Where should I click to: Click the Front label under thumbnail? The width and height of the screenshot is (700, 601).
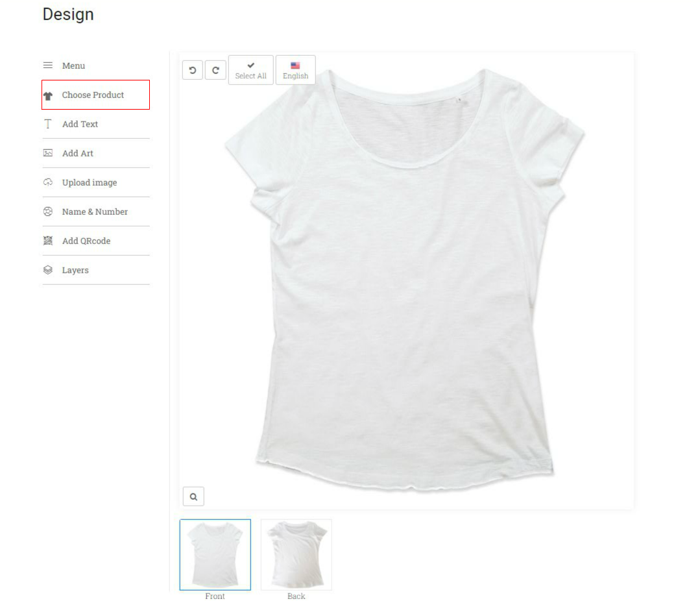(x=215, y=596)
